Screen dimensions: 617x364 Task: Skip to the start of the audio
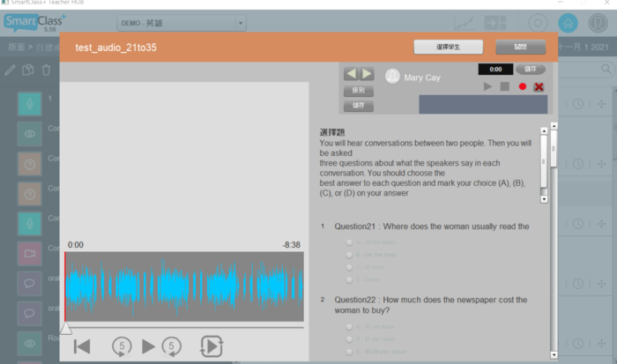82,346
